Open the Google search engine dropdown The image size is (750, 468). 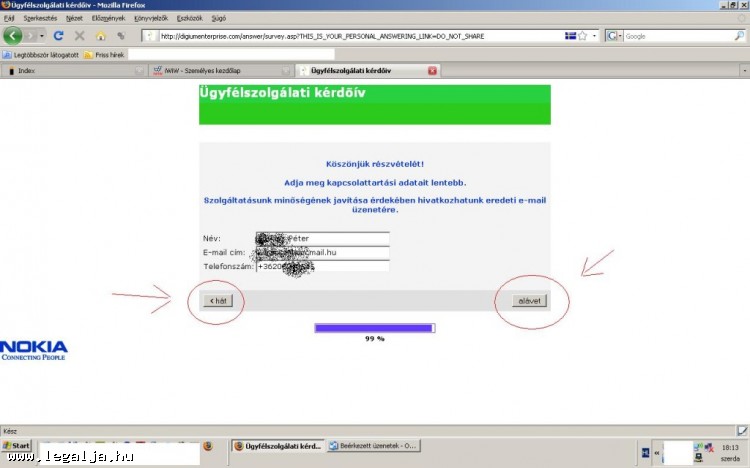[614, 35]
